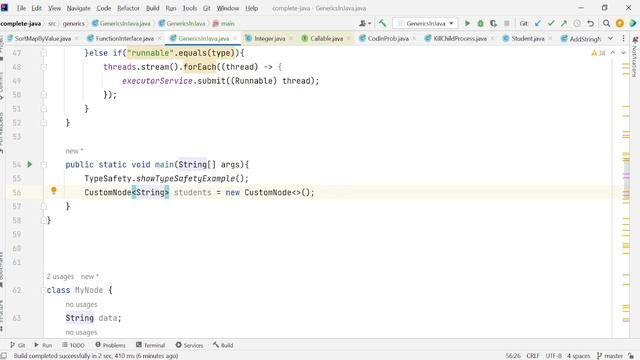This screenshot has width=640, height=360.
Task: Open the Edit menu
Action: coord(37,8)
